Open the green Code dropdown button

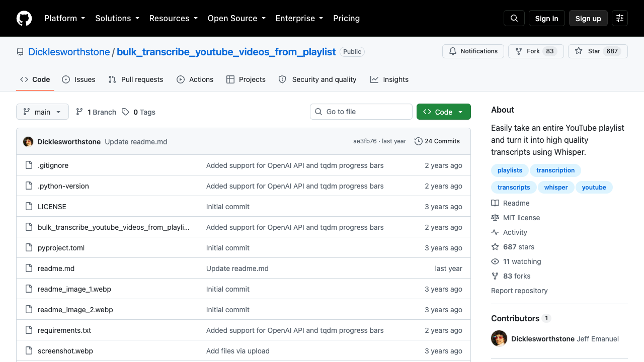[x=444, y=112]
